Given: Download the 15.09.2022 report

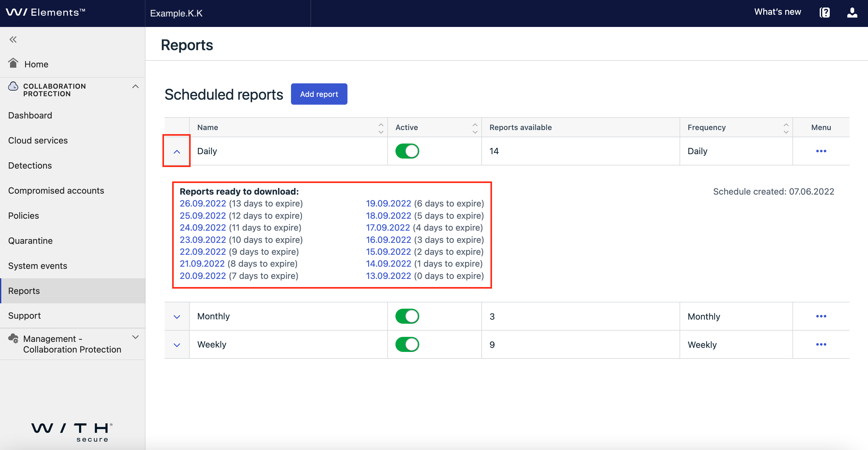Looking at the screenshot, I should pos(389,252).
